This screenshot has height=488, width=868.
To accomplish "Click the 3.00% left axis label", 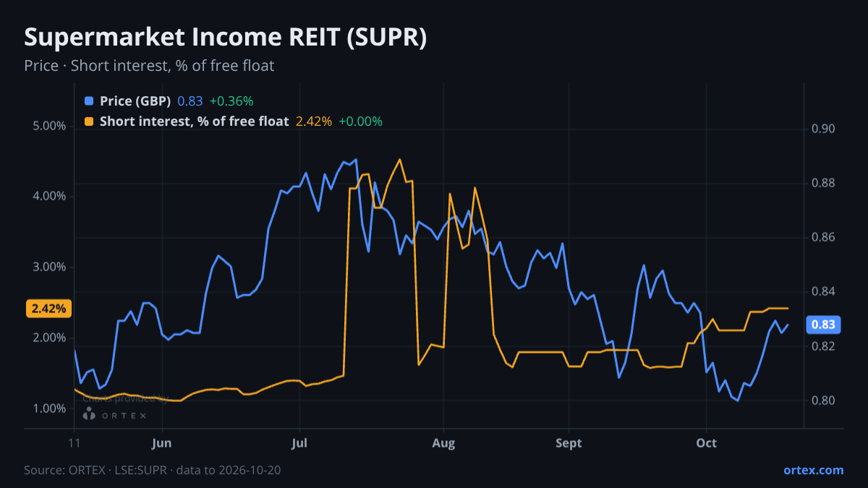I will [49, 267].
